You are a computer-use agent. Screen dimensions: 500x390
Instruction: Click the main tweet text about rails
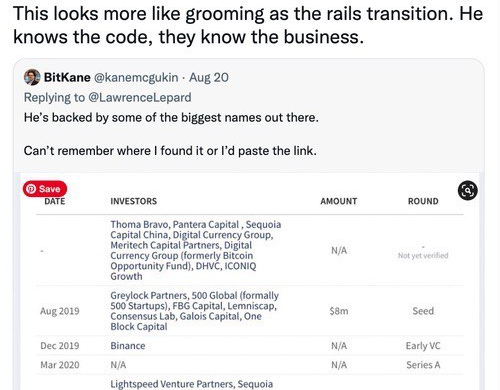click(x=248, y=25)
